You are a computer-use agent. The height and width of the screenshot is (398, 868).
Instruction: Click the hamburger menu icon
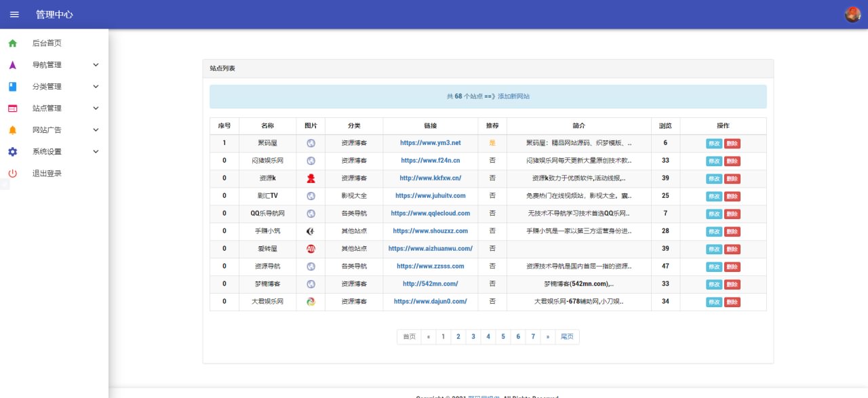click(14, 14)
